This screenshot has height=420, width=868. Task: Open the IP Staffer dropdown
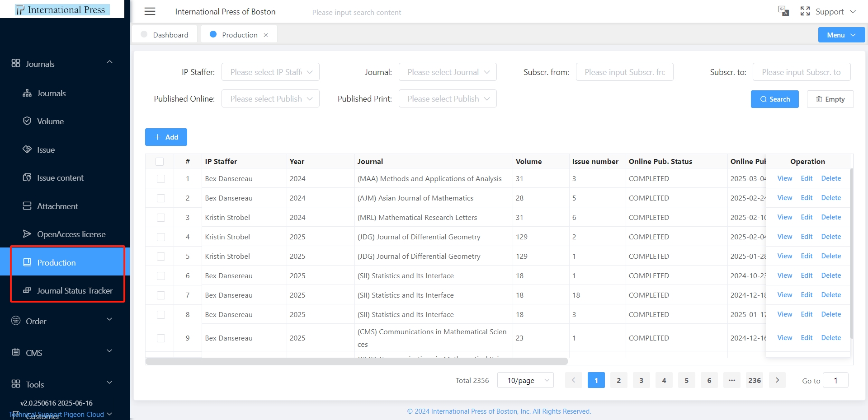pyautogui.click(x=270, y=72)
